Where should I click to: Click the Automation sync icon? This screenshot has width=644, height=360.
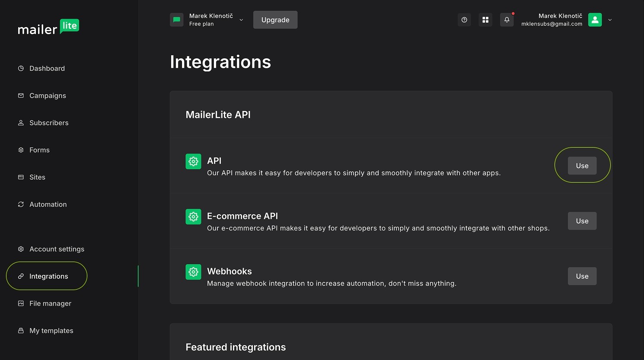pos(21,204)
